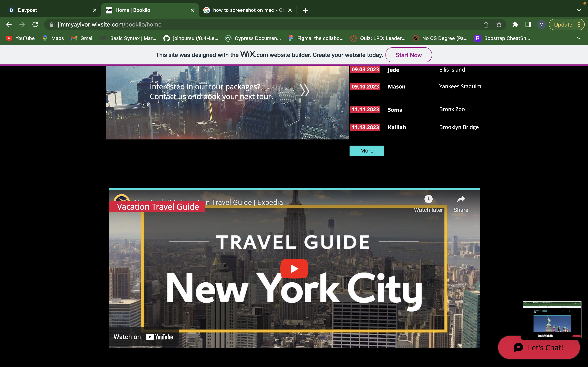Click the Watch on YouTube link
The height and width of the screenshot is (367, 588).
(143, 337)
